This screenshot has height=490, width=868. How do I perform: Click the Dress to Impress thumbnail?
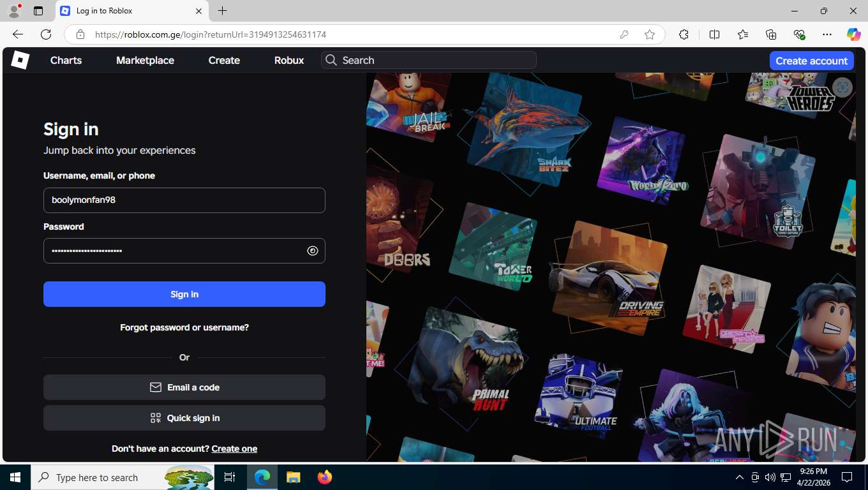coord(726,309)
